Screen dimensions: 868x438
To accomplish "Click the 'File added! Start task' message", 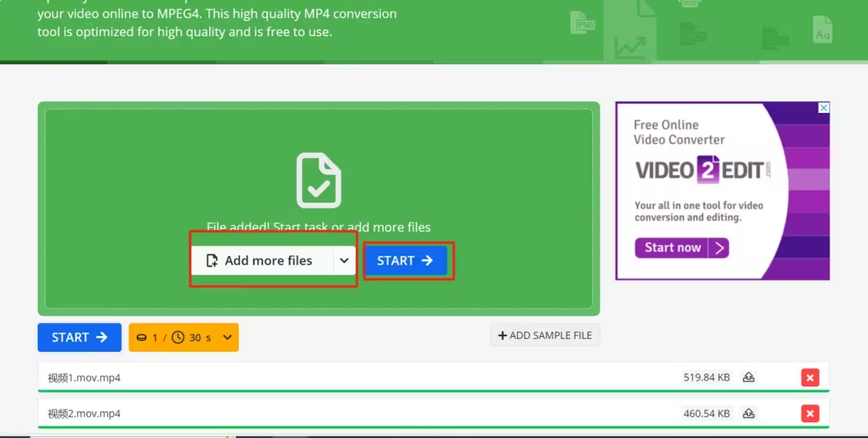I will pyautogui.click(x=318, y=227).
